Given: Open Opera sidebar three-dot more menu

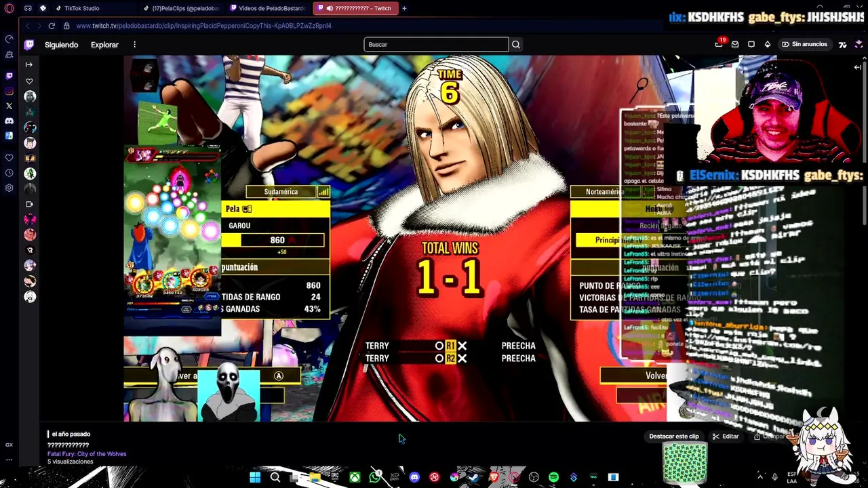Looking at the screenshot, I should tap(9, 459).
